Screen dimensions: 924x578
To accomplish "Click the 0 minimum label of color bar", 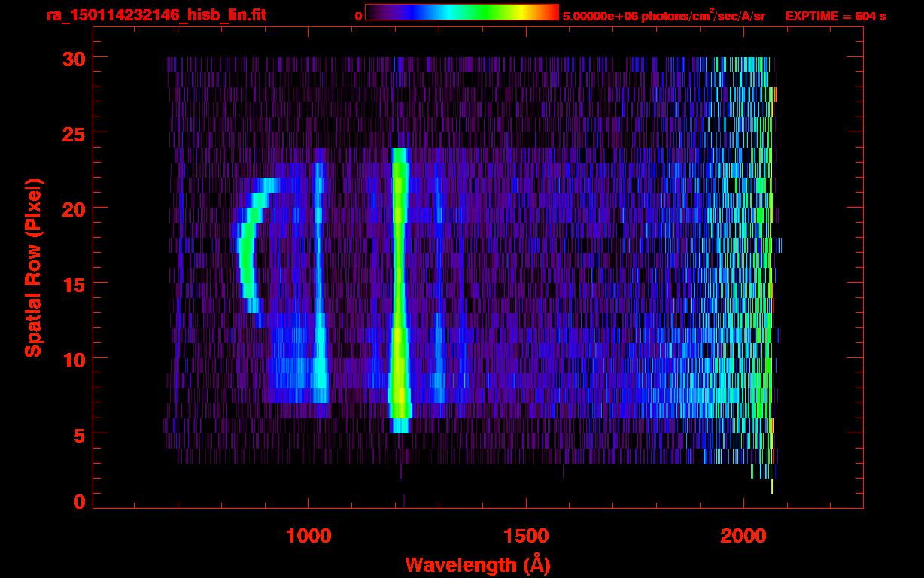I will pos(358,16).
